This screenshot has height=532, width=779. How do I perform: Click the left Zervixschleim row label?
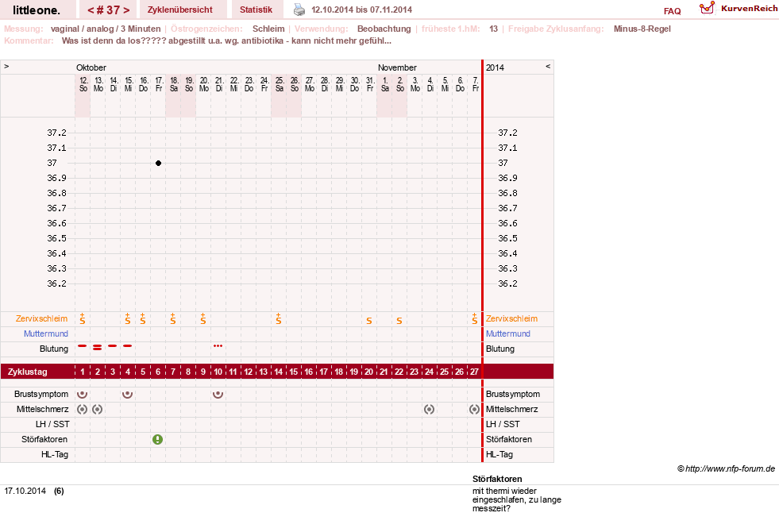[x=42, y=319]
